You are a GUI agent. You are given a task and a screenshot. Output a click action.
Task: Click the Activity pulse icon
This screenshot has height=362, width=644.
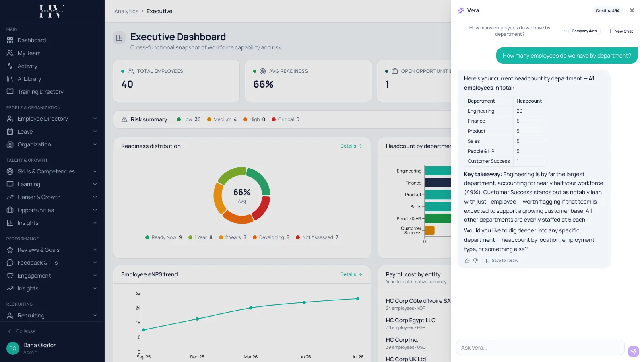[x=10, y=66]
